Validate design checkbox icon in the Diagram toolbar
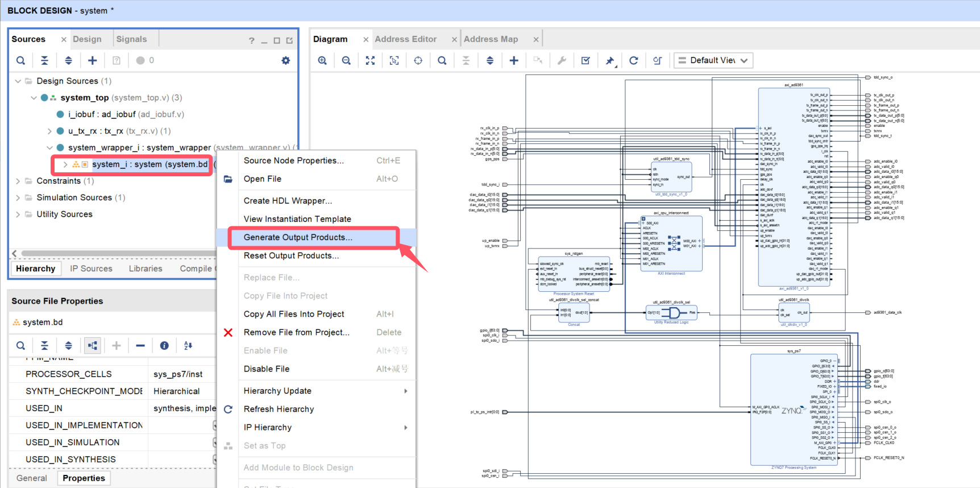 pos(585,60)
